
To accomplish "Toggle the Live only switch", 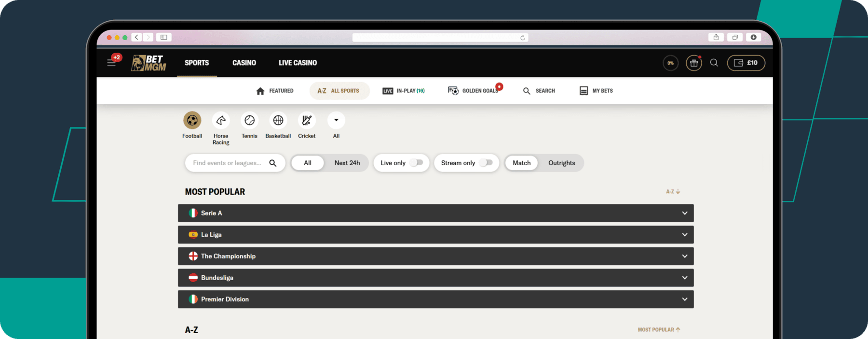I will tap(416, 163).
